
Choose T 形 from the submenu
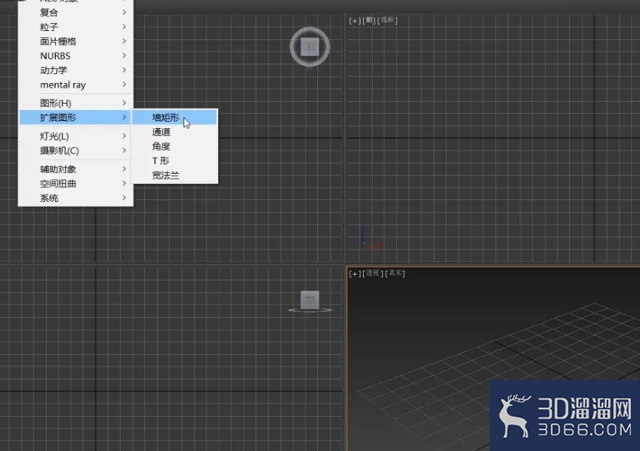(174, 161)
